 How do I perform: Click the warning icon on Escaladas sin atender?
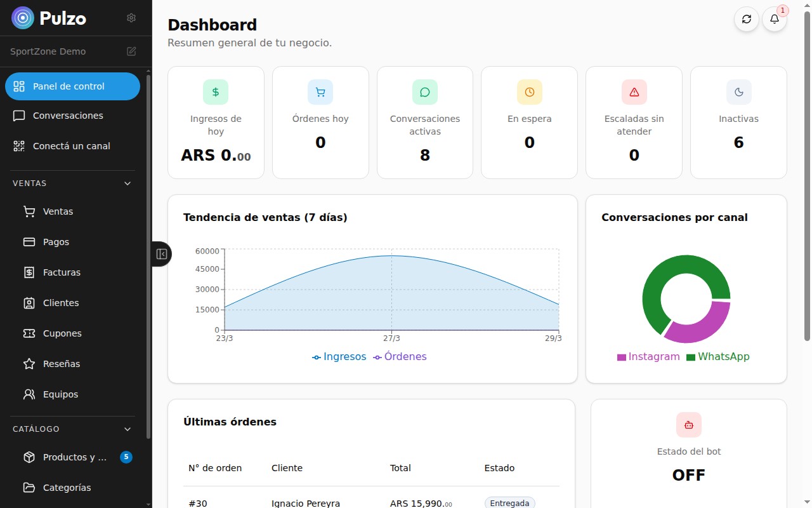(x=634, y=92)
